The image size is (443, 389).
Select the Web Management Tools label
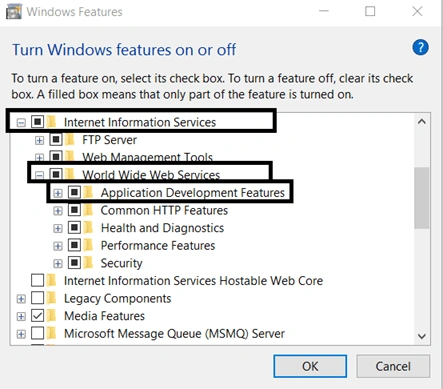(147, 157)
